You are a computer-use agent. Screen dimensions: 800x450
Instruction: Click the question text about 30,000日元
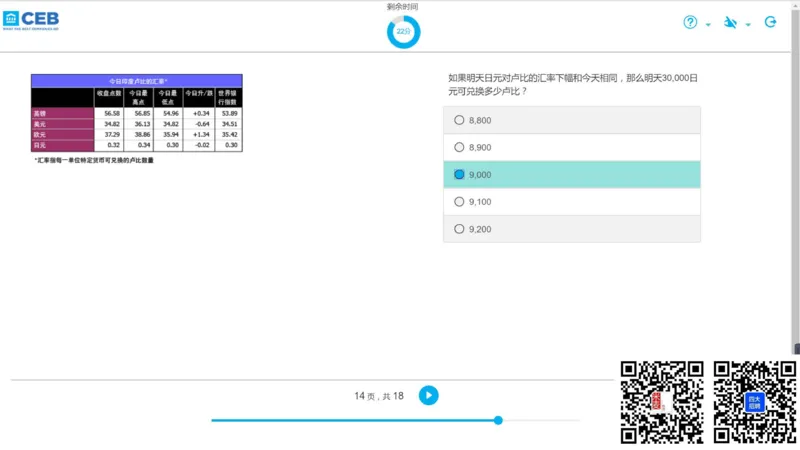click(573, 85)
